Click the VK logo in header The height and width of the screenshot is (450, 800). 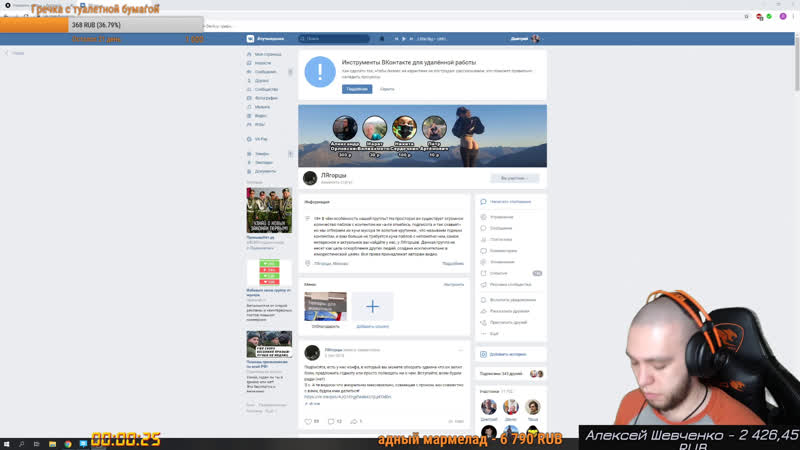(x=251, y=38)
